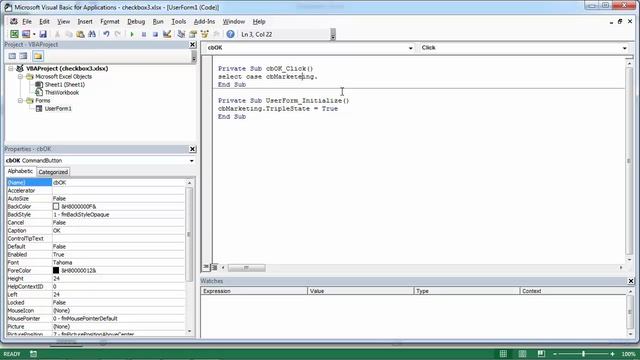Image resolution: width=640 pixels, height=360 pixels.
Task: Click the Expression column header in Watches
Action: pyautogui.click(x=254, y=291)
